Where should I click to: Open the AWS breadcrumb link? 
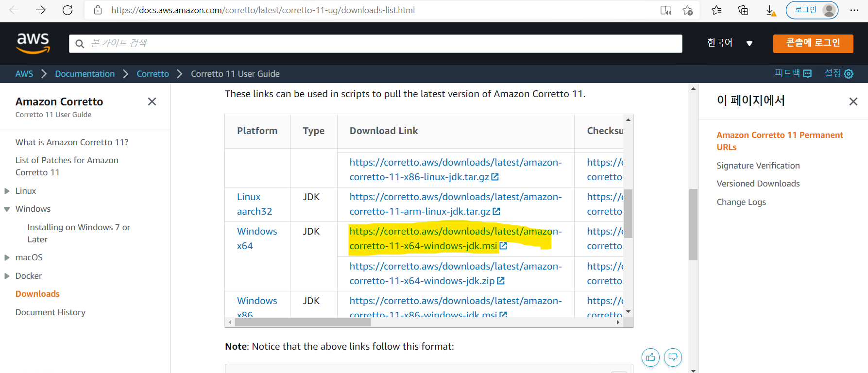pyautogui.click(x=24, y=74)
